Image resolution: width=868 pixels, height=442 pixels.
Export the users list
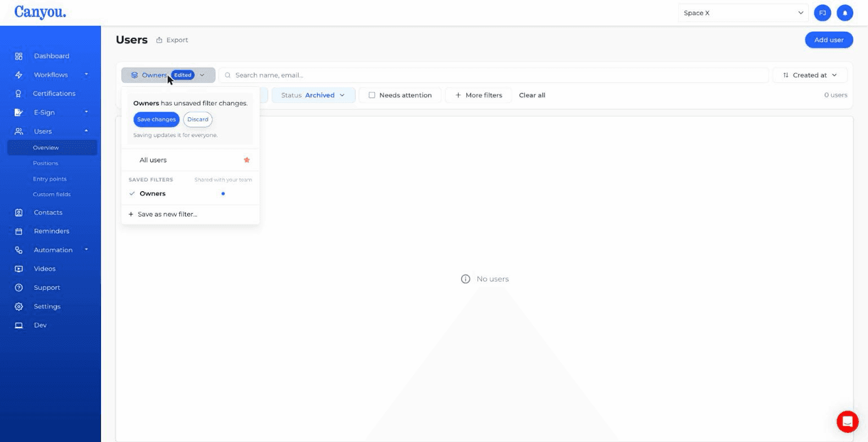click(172, 40)
